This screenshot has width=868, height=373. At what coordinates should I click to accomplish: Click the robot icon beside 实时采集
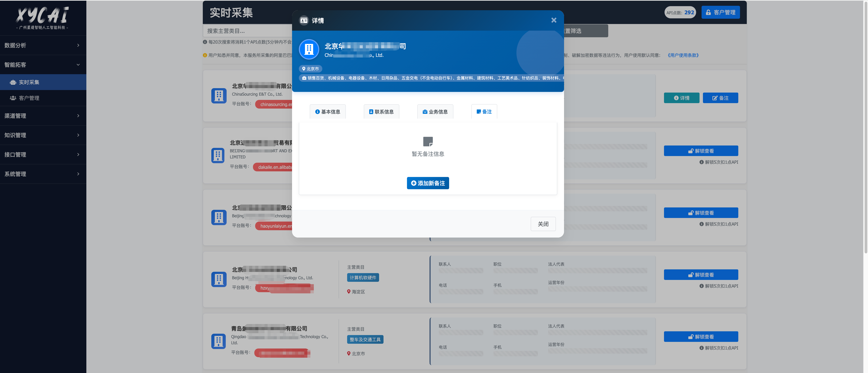tap(13, 82)
